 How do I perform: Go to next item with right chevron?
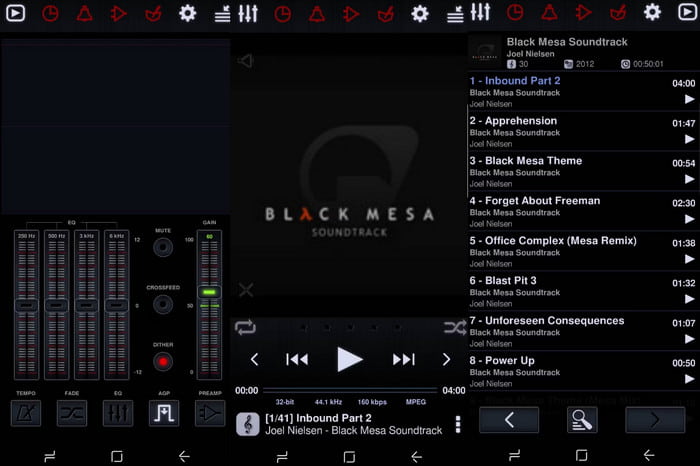tap(446, 359)
